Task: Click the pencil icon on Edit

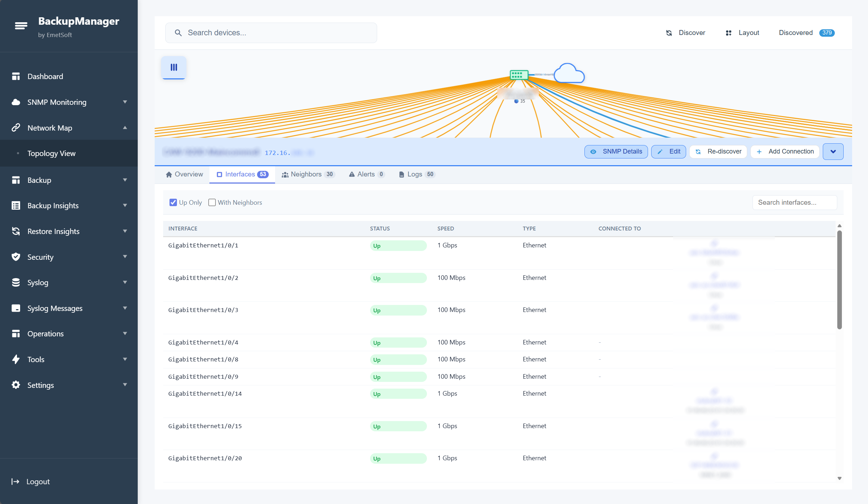Action: coord(660,152)
